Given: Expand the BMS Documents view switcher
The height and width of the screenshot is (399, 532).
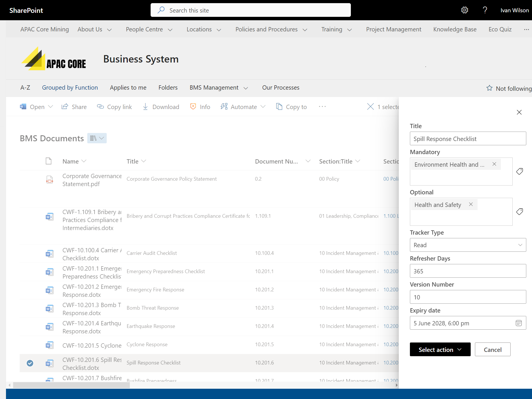Looking at the screenshot, I should pyautogui.click(x=97, y=138).
